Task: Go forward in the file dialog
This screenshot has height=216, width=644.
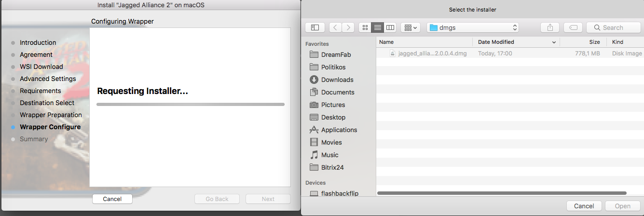Action: tap(348, 27)
